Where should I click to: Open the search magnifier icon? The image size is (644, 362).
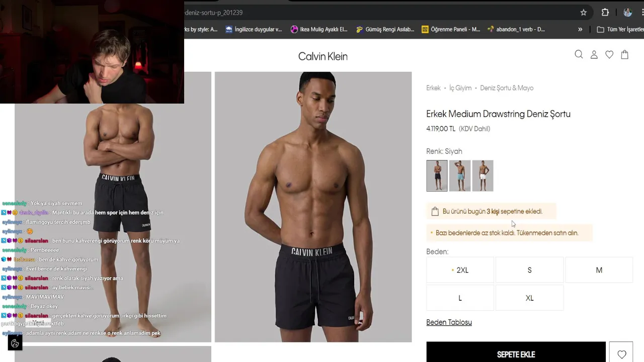coord(579,54)
